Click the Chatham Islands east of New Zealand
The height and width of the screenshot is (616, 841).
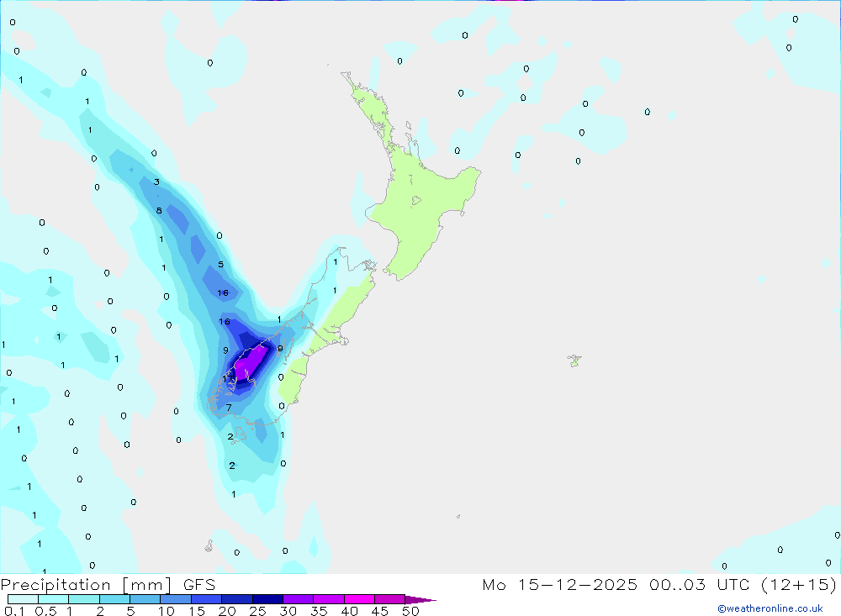(x=574, y=361)
